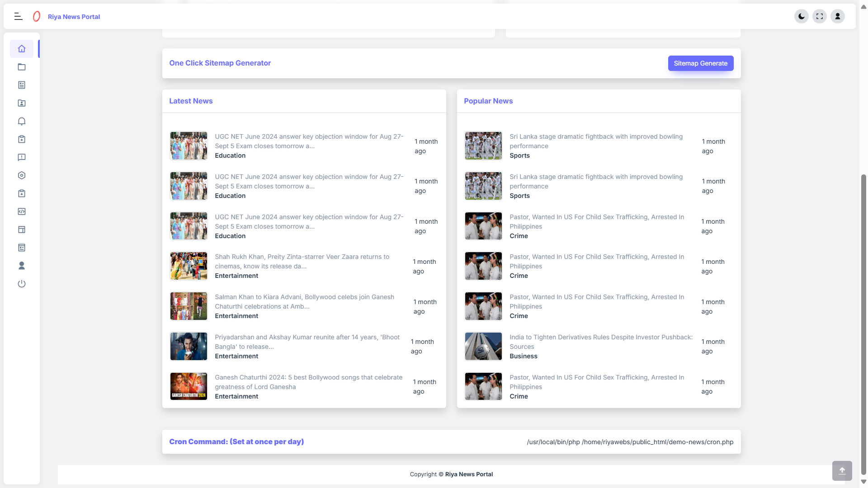The image size is (868, 488).
Task: Open the comment alert sidebar icon
Action: tap(22, 157)
